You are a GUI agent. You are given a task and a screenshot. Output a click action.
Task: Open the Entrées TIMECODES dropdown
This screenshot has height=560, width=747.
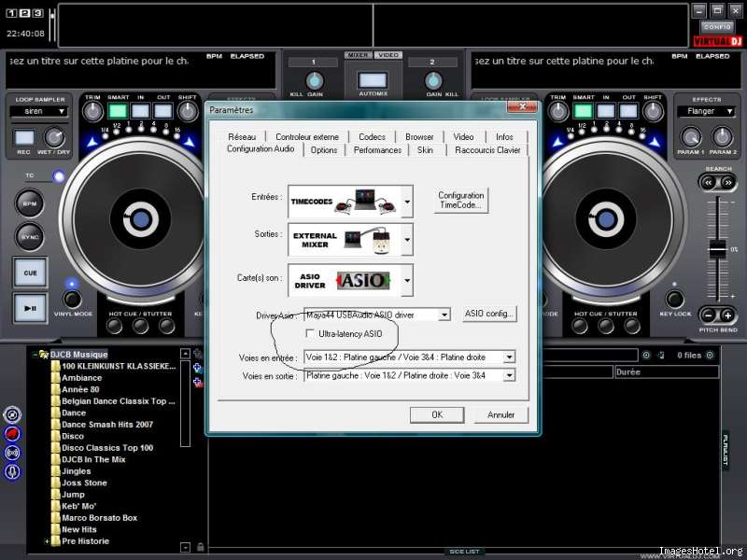407,202
